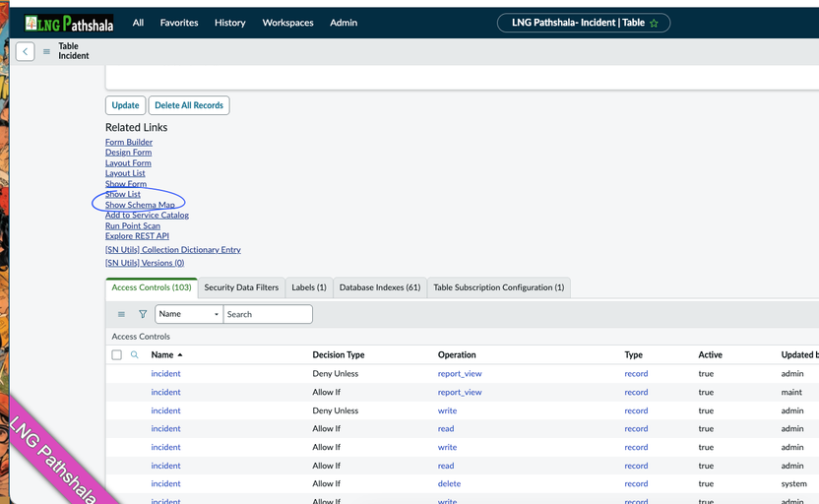
Task: Open the History menu
Action: (229, 23)
